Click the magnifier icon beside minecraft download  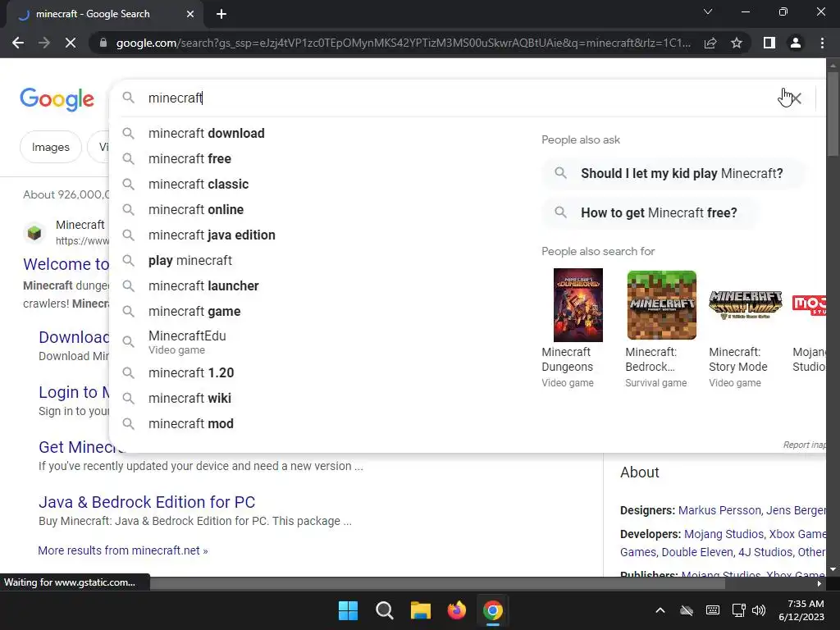128,134
